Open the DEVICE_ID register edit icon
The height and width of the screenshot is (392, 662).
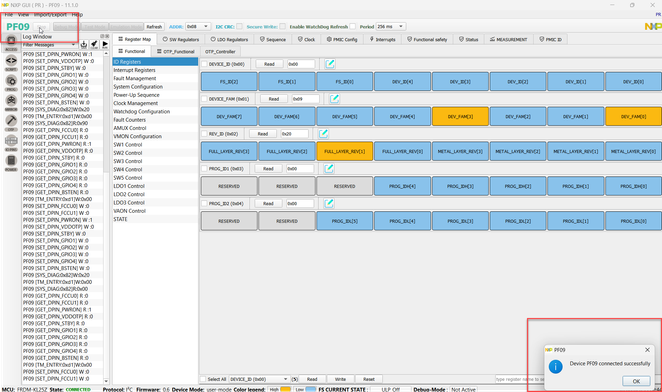[330, 64]
